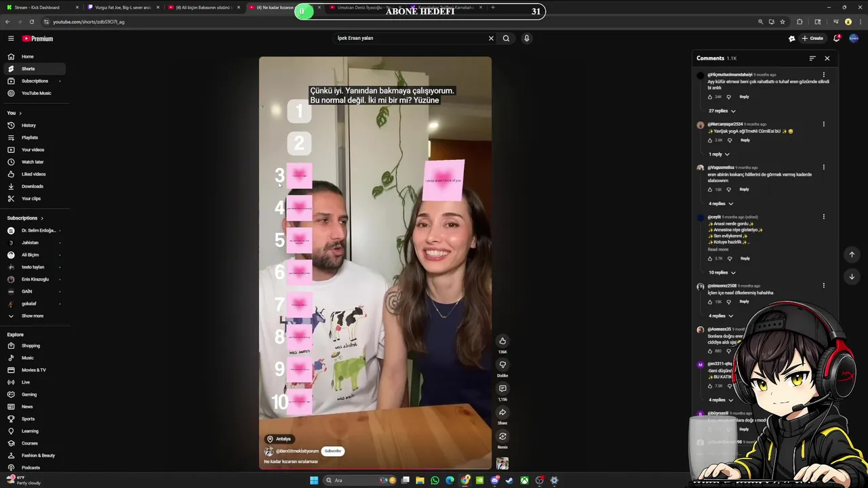Image resolution: width=868 pixels, height=488 pixels.
Task: Open the Liked videos thumbs-up icon
Action: tap(11, 174)
